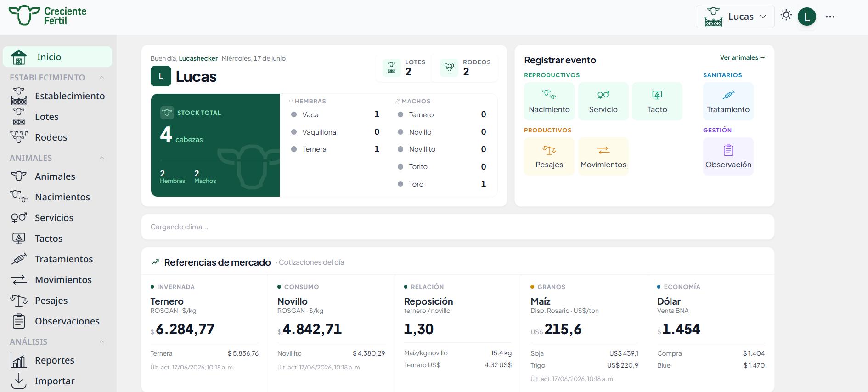
Task: Click the Dólar Venta BNA value 1.454
Action: coord(679,329)
